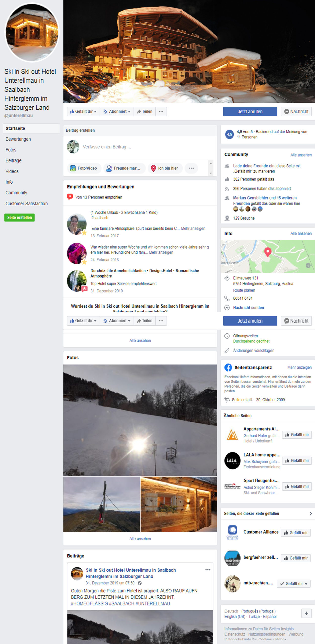315x644 pixels.
Task: Click Alle ansehen next to Community heading
Action: click(x=301, y=155)
